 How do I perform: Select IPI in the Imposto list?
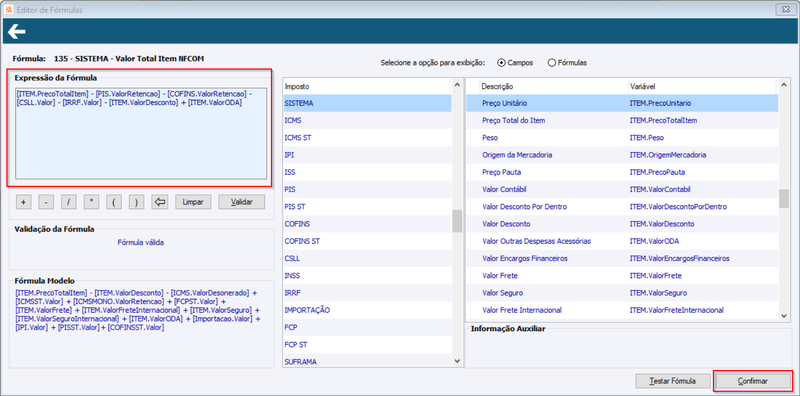pos(367,155)
